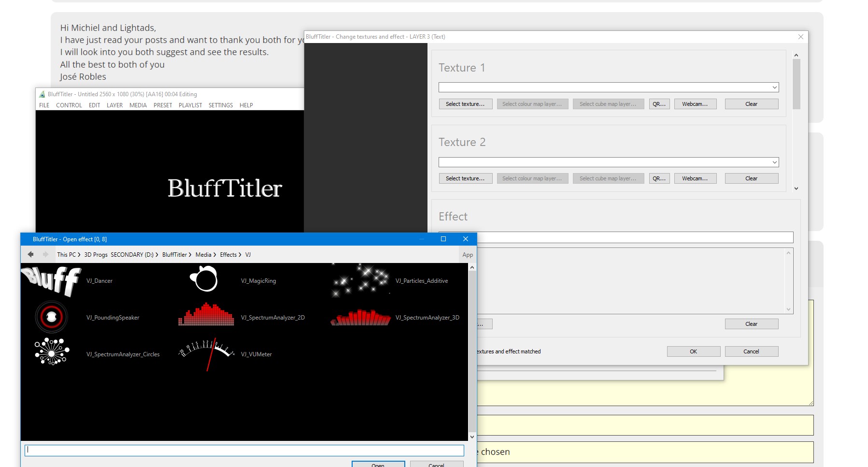Image resolution: width=868 pixels, height=467 pixels.
Task: Confirm with OK in textures dialog
Action: [x=694, y=351]
